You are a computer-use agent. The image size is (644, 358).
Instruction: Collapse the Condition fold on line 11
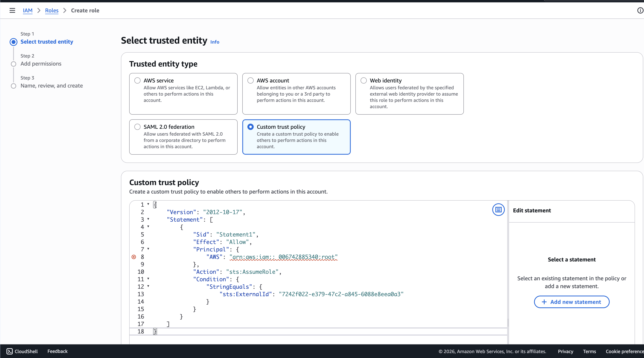(x=148, y=279)
